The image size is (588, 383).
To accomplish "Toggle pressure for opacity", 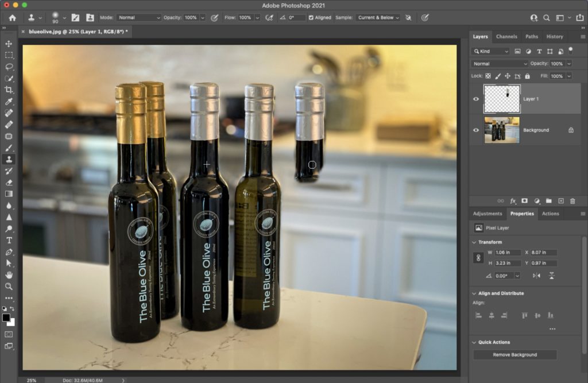I will tap(215, 18).
